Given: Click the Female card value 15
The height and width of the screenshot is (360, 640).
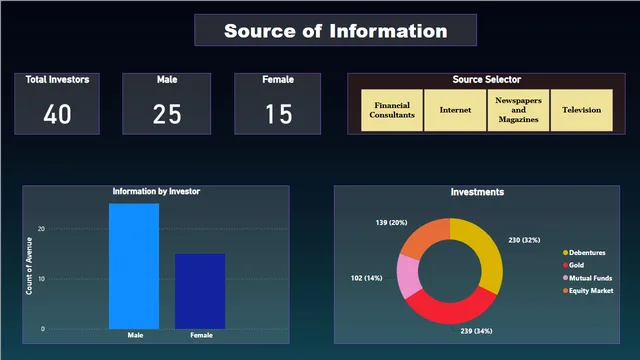Looking at the screenshot, I should pyautogui.click(x=278, y=114).
